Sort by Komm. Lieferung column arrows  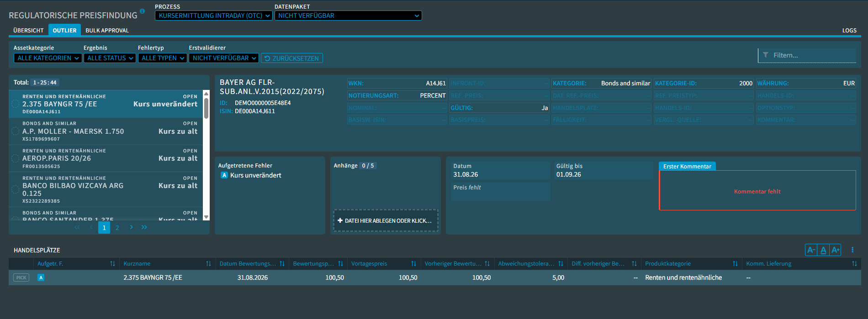854,264
